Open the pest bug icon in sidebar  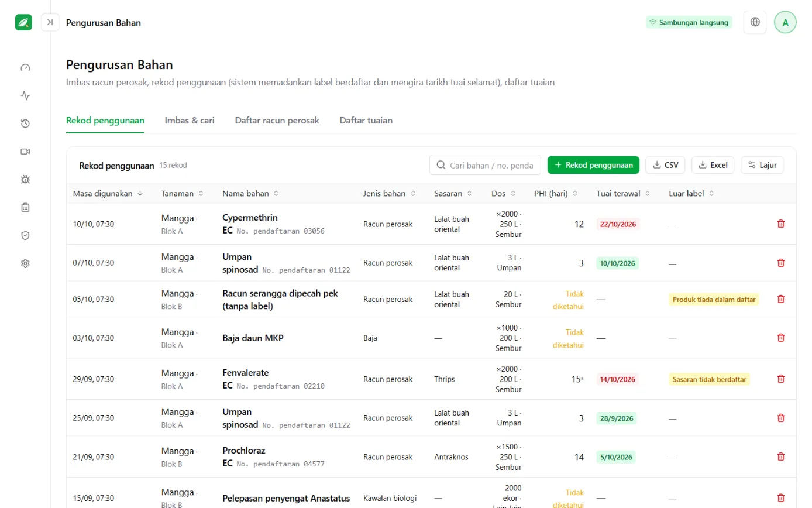pyautogui.click(x=25, y=179)
